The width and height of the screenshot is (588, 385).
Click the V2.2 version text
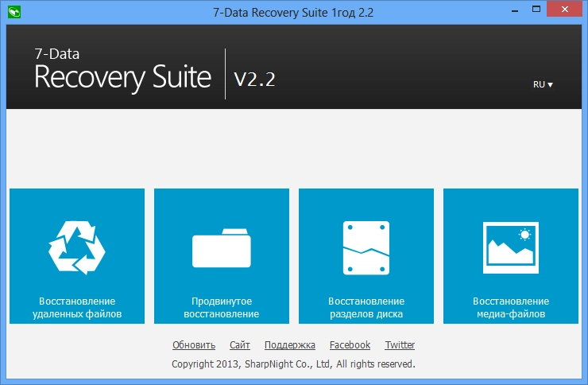tap(254, 79)
